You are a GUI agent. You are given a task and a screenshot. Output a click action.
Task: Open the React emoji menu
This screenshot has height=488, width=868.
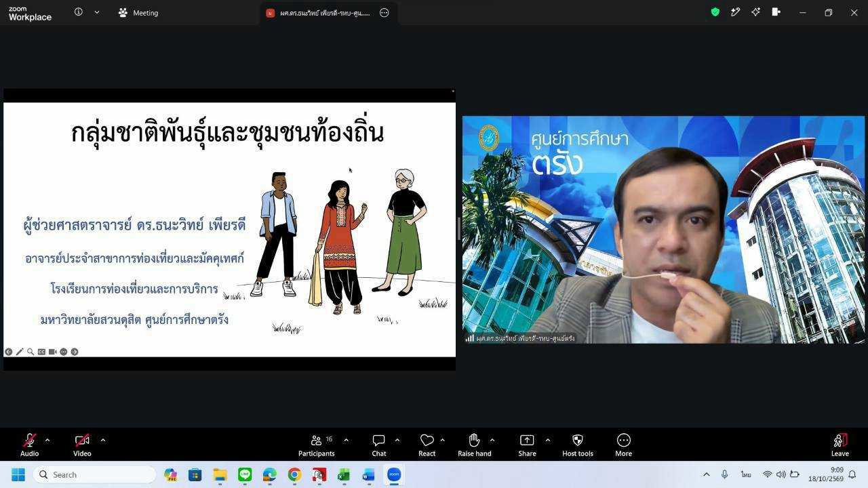[427, 445]
